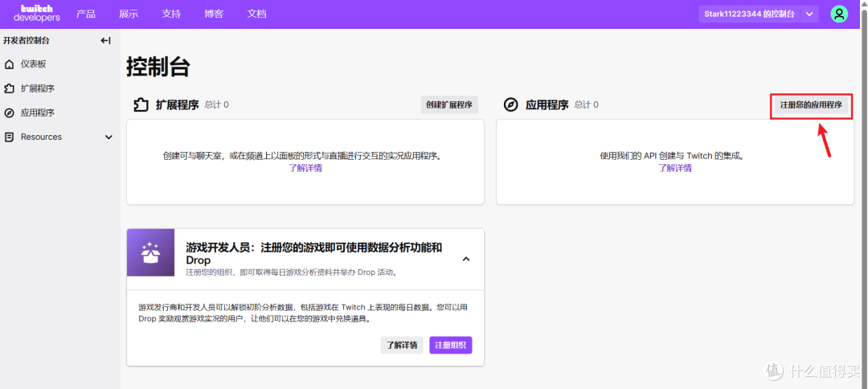Open the user avatar profile menu

click(839, 14)
